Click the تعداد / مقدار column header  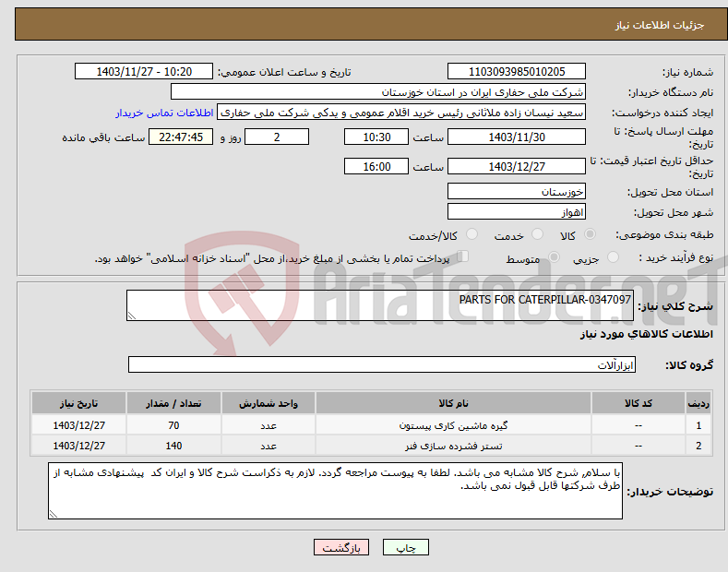point(173,403)
